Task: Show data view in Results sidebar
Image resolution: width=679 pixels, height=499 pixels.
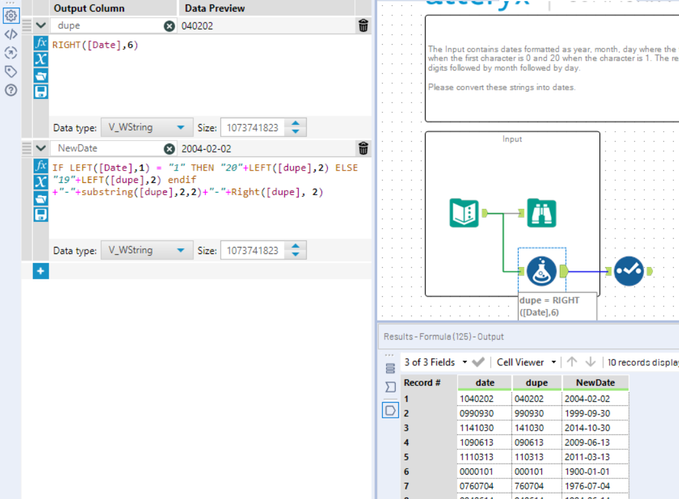Action: (x=390, y=410)
